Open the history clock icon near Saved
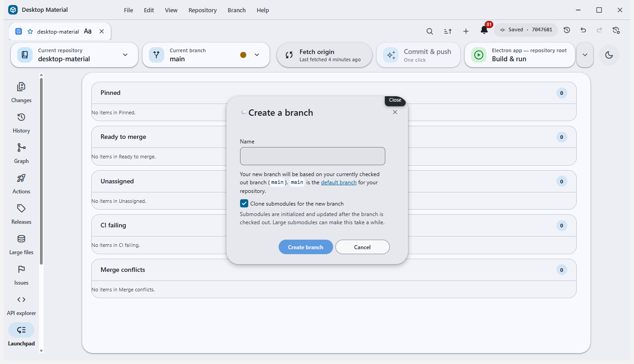This screenshot has width=634, height=364. (x=567, y=30)
